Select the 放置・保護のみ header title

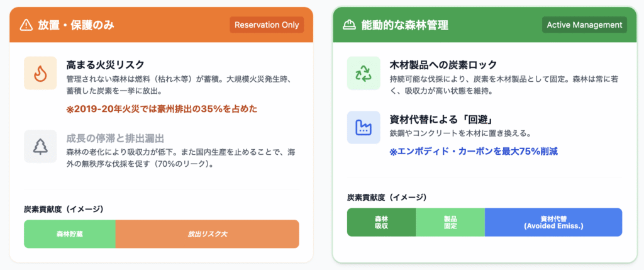click(x=76, y=25)
